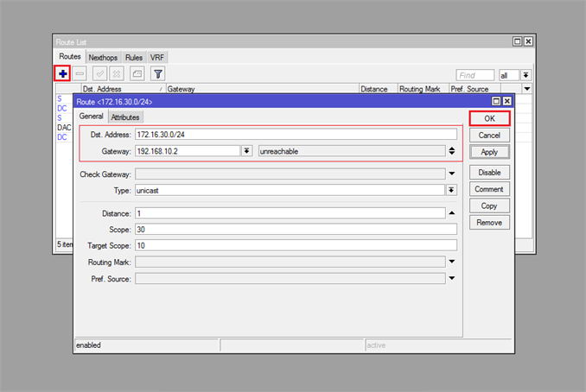Open the column selector dropdown in table header

coord(527,89)
